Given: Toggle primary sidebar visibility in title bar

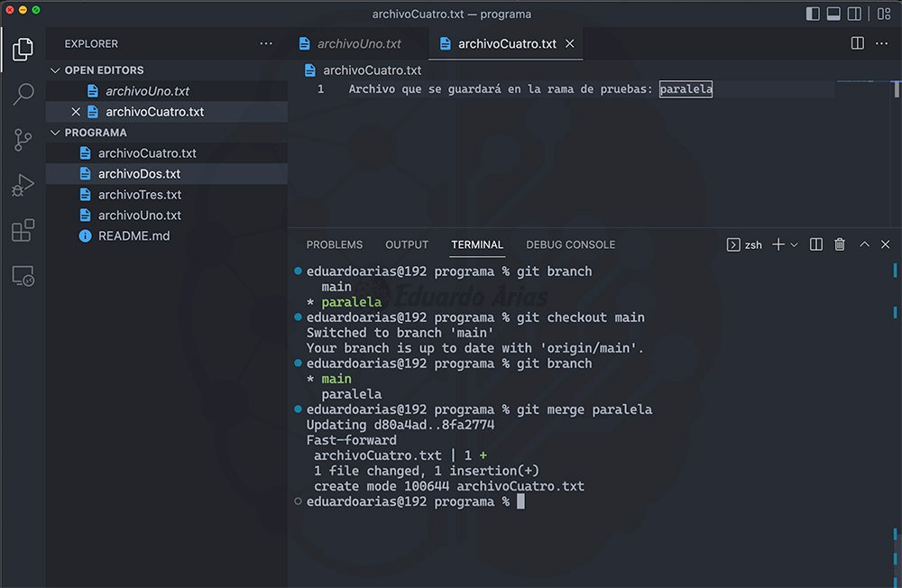Looking at the screenshot, I should [x=813, y=14].
